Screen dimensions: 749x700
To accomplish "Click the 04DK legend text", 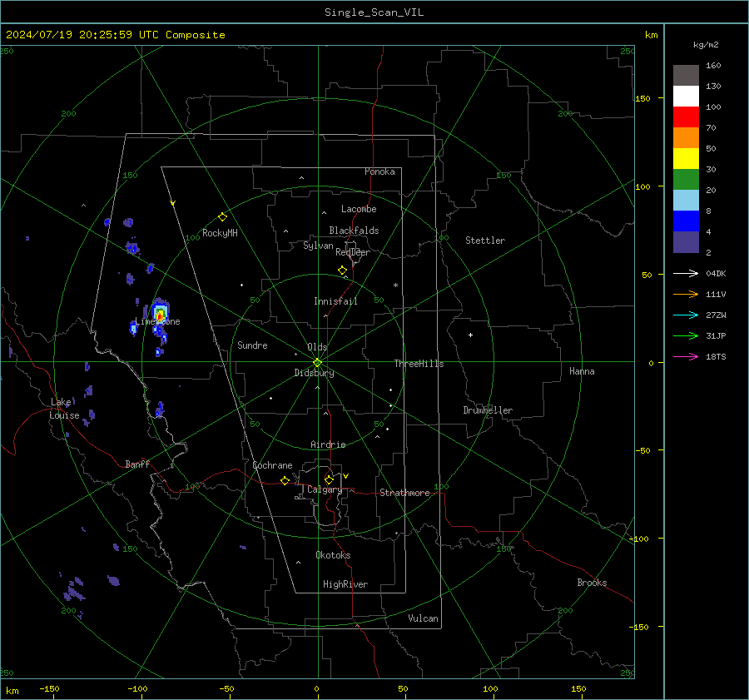I will pyautogui.click(x=716, y=274).
